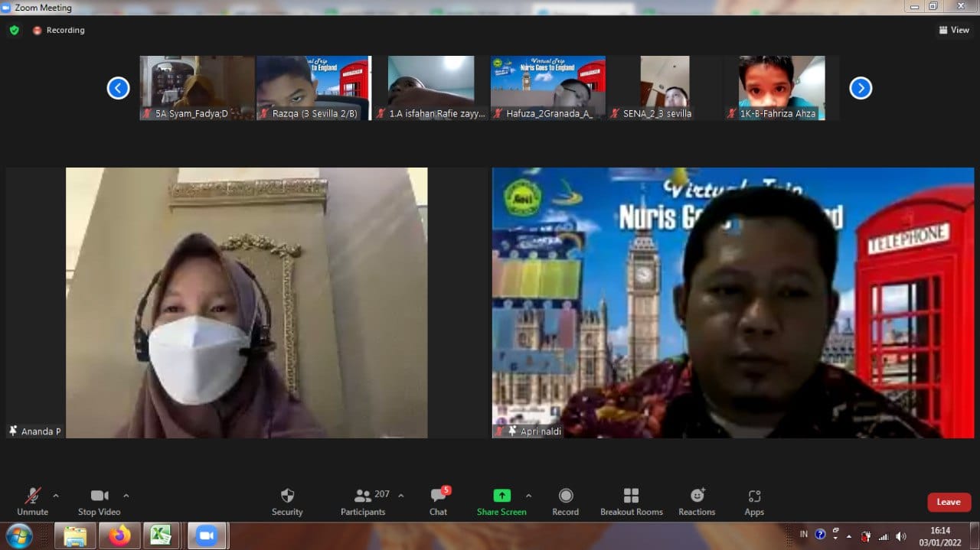
Task: Open the Apps panel
Action: click(x=754, y=501)
